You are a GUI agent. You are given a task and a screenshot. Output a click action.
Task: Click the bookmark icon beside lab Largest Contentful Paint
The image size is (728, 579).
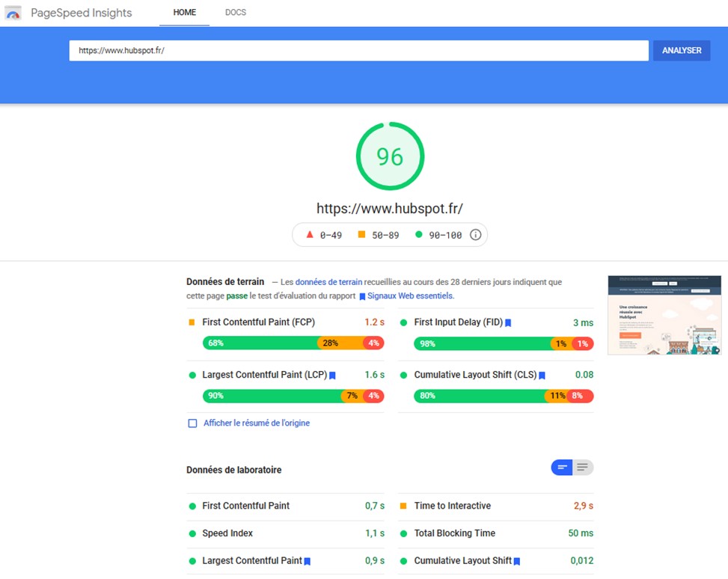coord(307,561)
